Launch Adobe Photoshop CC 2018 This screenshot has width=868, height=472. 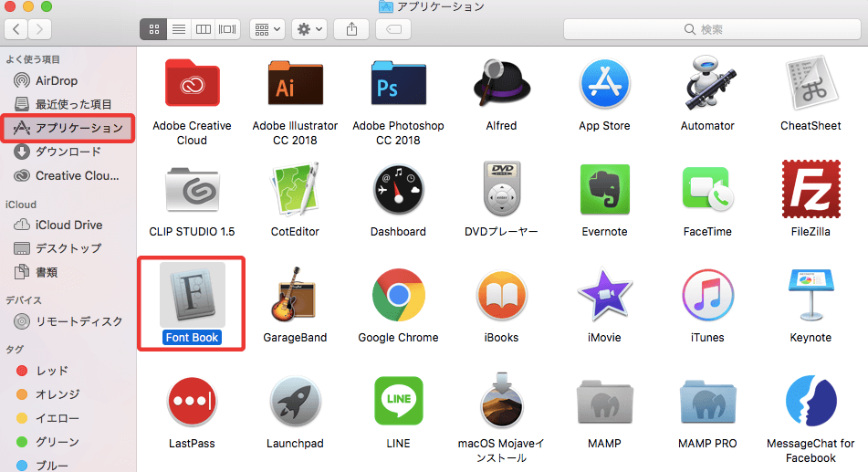tap(398, 86)
